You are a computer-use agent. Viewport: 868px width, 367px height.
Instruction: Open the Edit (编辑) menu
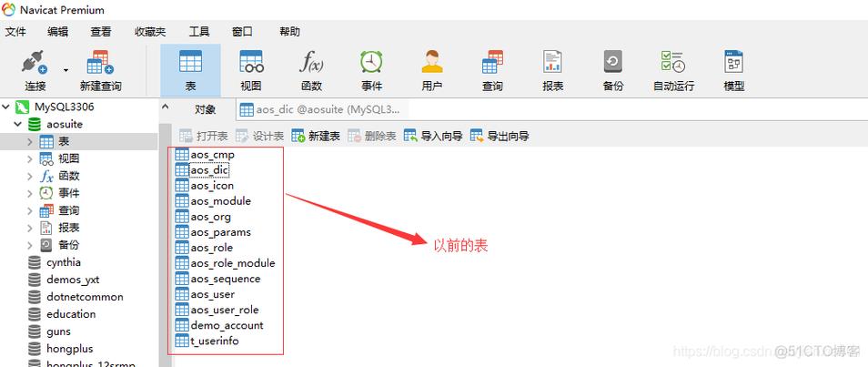pos(57,32)
